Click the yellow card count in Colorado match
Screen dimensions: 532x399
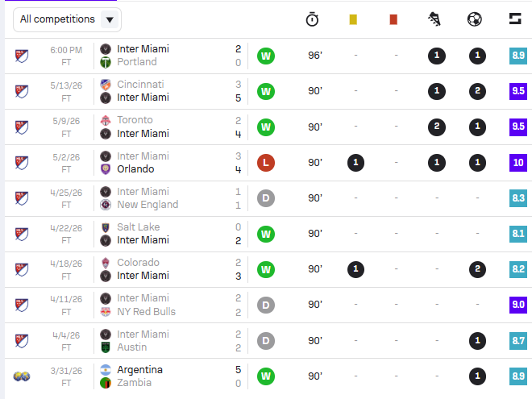[355, 269]
